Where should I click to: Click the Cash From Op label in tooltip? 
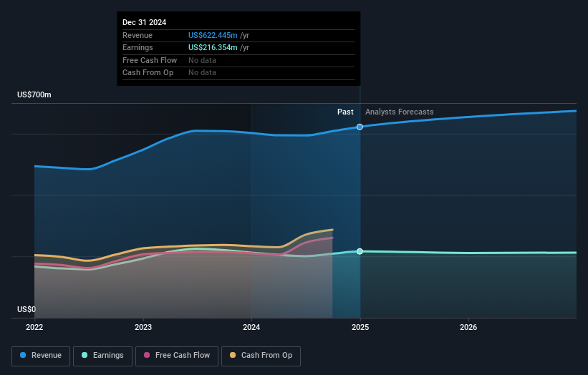coord(148,73)
